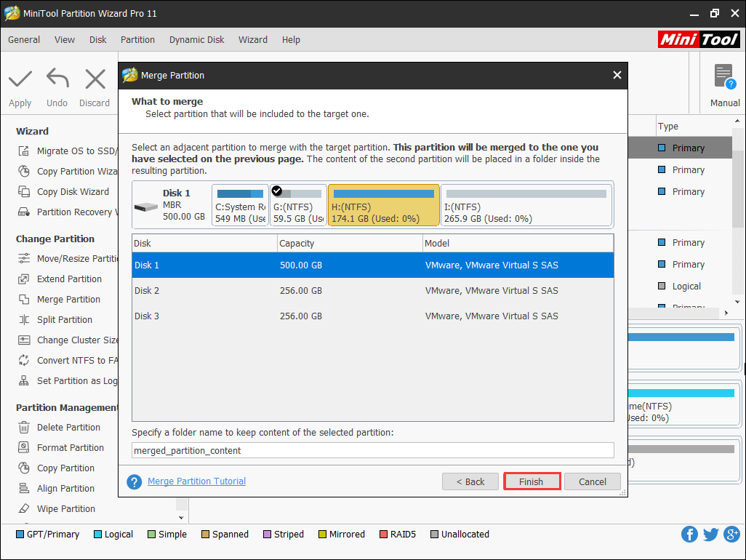Open the Help menu
Screen dimensions: 746x560
[x=291, y=40]
